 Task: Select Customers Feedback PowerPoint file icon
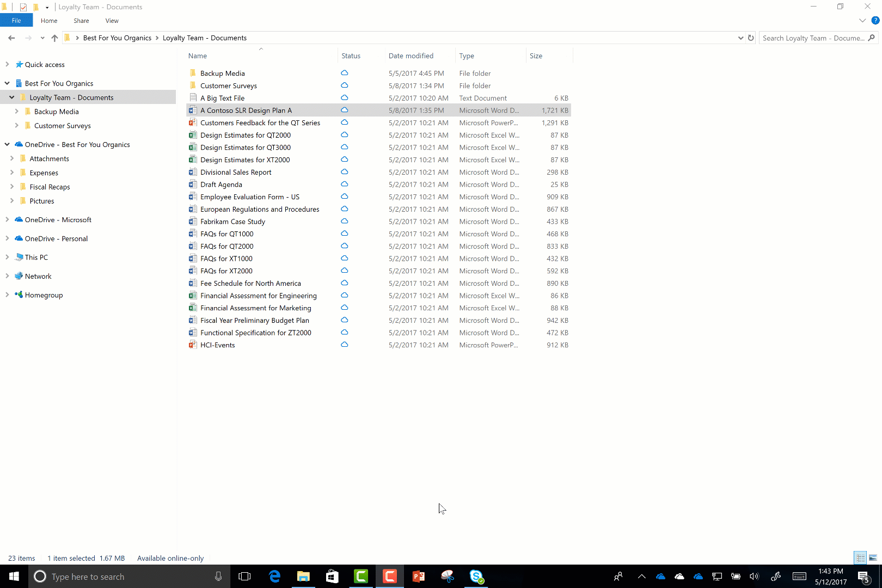[x=193, y=122]
